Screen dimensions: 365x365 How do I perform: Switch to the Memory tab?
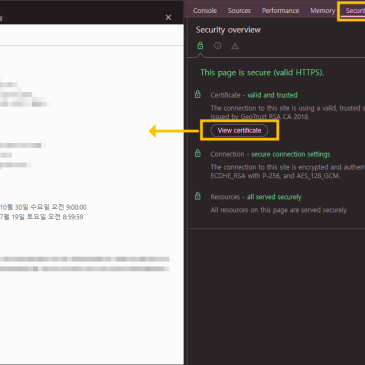pos(322,11)
